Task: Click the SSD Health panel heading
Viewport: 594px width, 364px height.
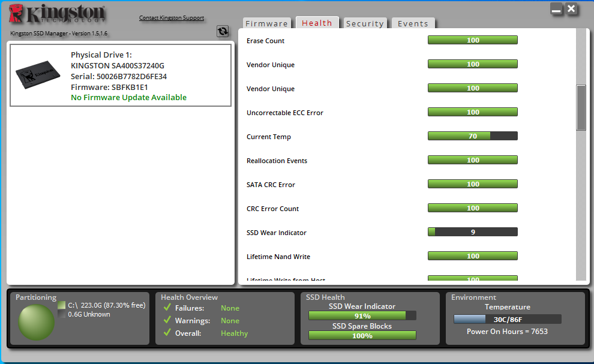Action: click(x=325, y=297)
